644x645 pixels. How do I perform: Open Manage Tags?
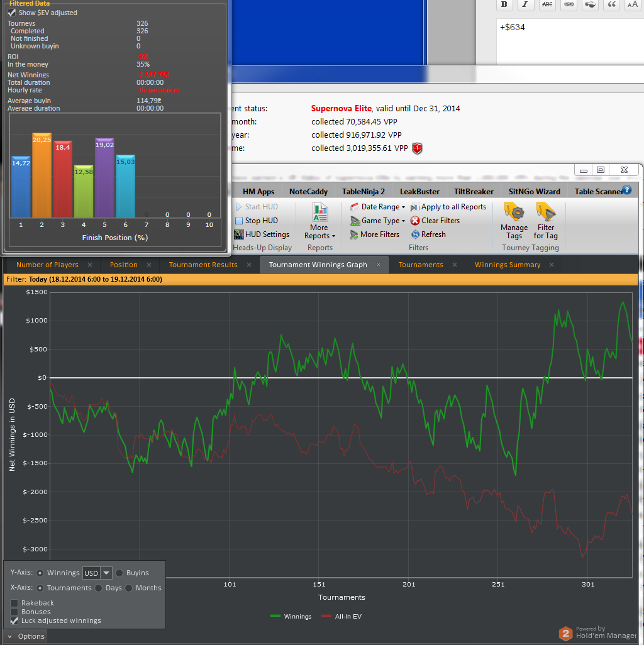pos(514,221)
